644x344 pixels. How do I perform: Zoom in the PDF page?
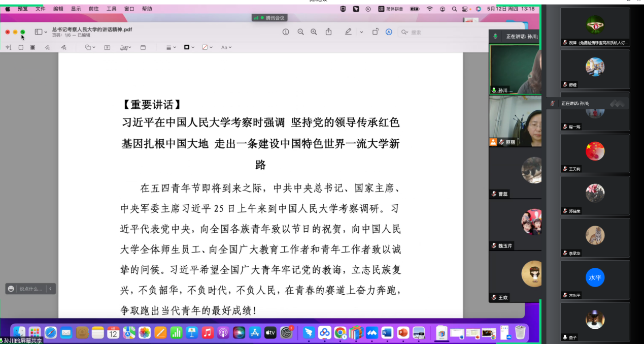pyautogui.click(x=314, y=32)
